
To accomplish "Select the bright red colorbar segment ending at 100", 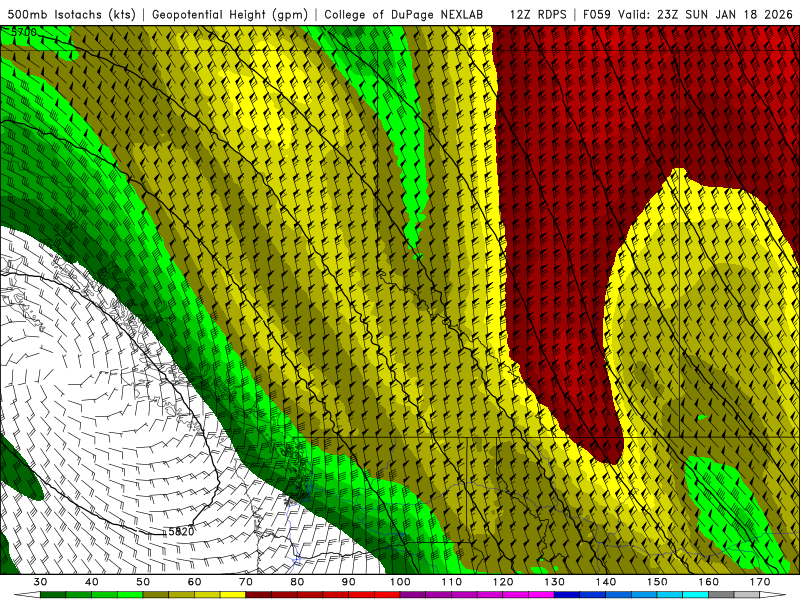I will pos(387,595).
